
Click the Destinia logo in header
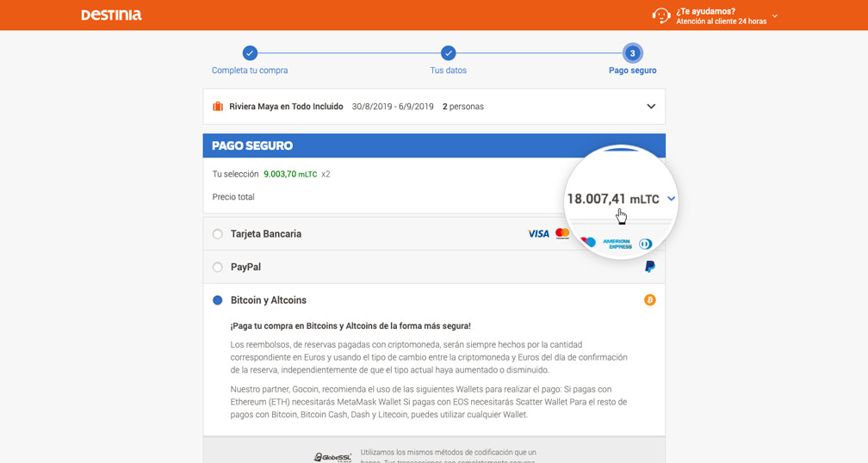[111, 15]
